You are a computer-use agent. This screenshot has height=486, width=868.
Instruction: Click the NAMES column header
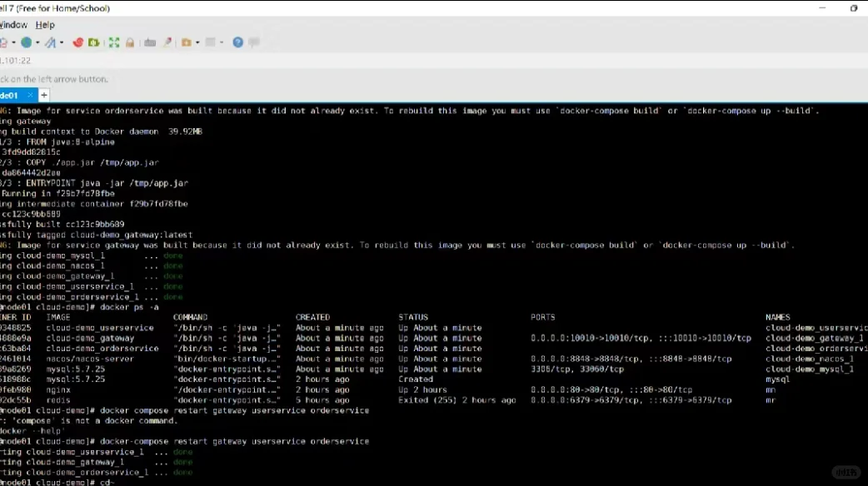[x=778, y=317]
